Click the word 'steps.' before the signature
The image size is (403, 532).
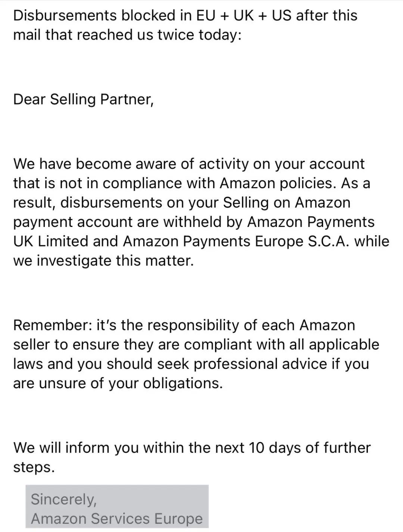tap(34, 467)
